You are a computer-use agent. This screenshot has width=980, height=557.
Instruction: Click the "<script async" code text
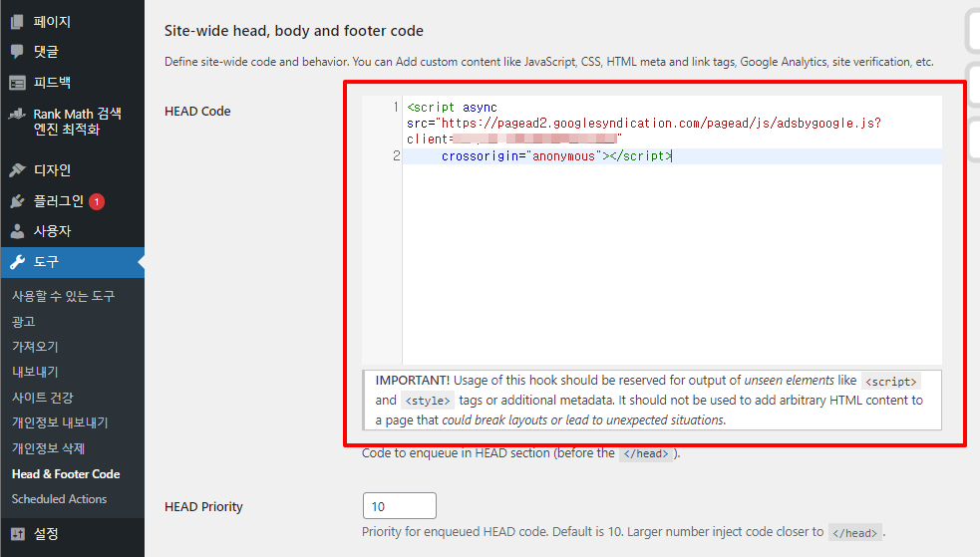[452, 108]
